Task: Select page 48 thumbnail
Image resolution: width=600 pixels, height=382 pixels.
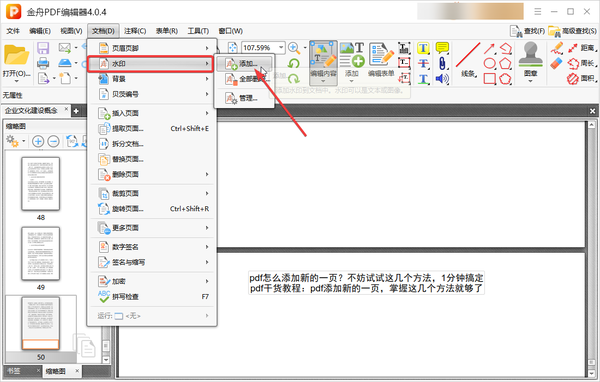Action: click(41, 184)
